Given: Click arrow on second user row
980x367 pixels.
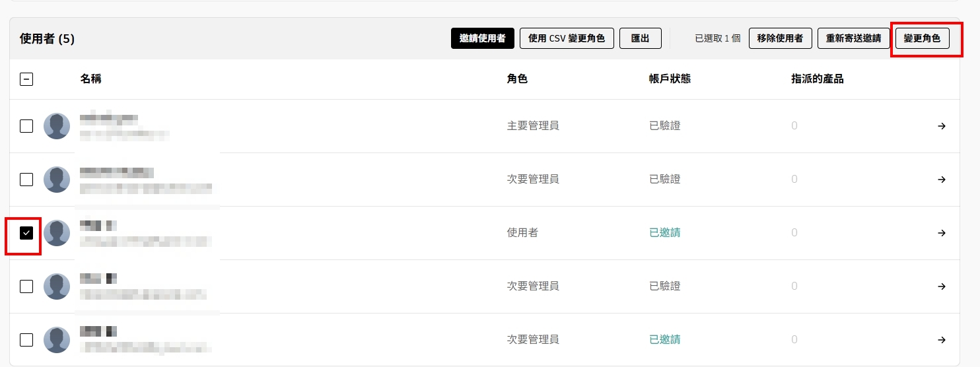Looking at the screenshot, I should [942, 180].
